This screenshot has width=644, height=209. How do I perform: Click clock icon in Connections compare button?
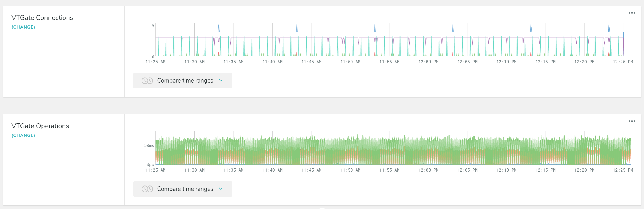147,81
